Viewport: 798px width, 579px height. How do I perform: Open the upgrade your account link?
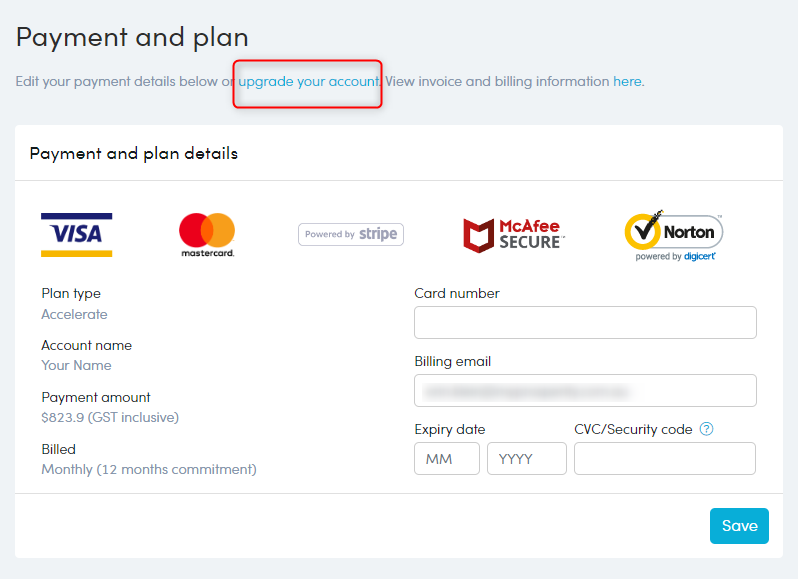(x=309, y=81)
